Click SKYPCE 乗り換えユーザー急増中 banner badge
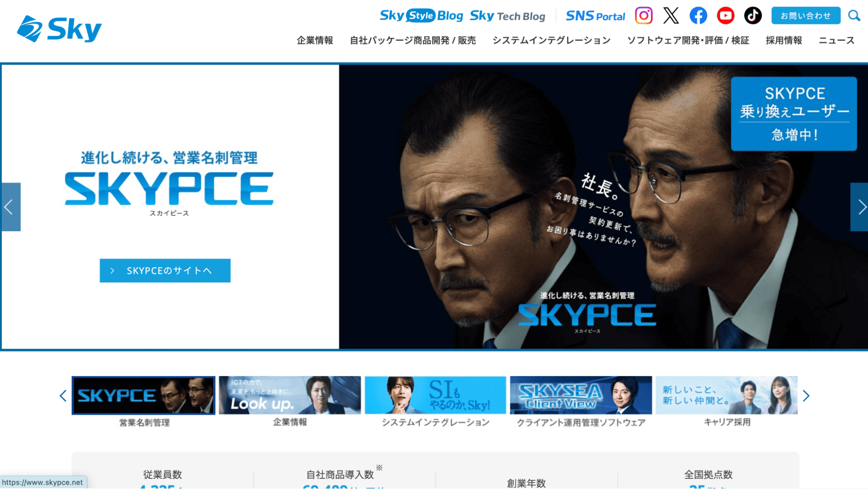Image resolution: width=868 pixels, height=489 pixels. 794,114
